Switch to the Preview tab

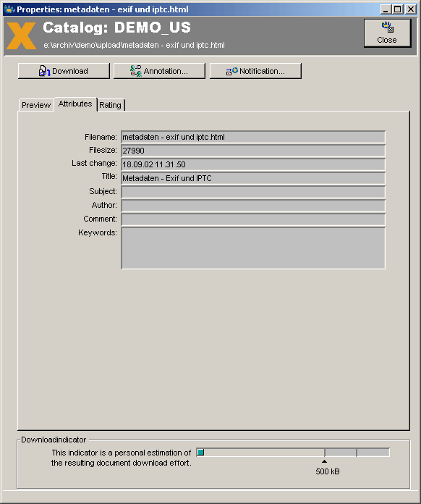pyautogui.click(x=36, y=105)
